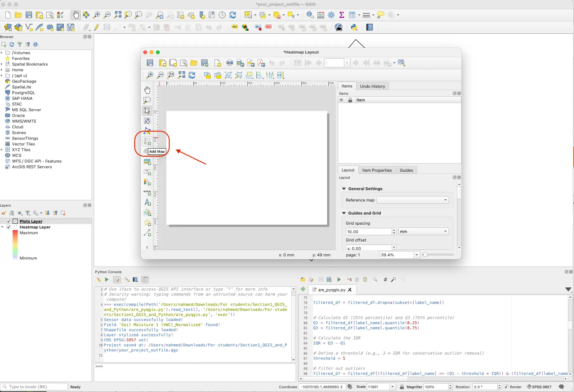Screen dimensions: 574x392
Task: Collapse the General Settings section
Action: point(344,189)
